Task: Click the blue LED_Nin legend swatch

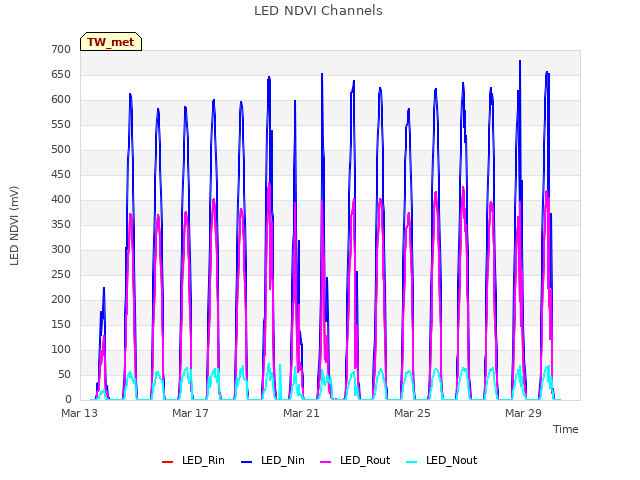Action: point(247,462)
